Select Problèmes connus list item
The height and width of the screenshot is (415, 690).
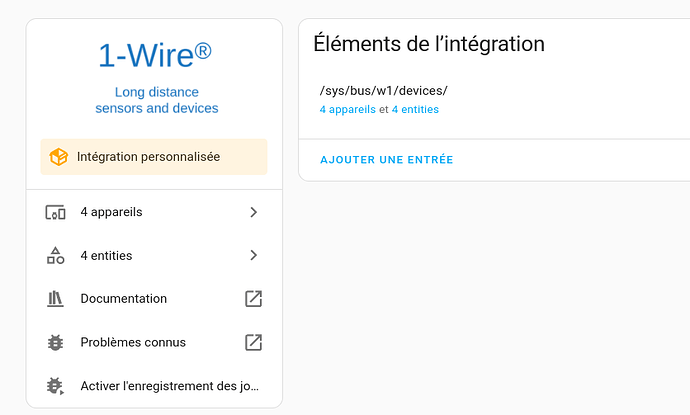154,342
